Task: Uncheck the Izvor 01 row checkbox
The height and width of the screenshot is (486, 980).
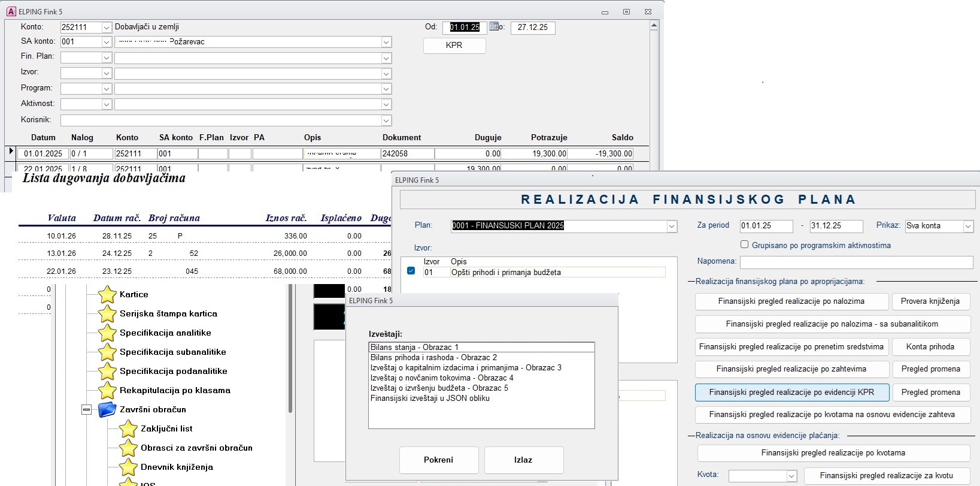Action: point(411,271)
